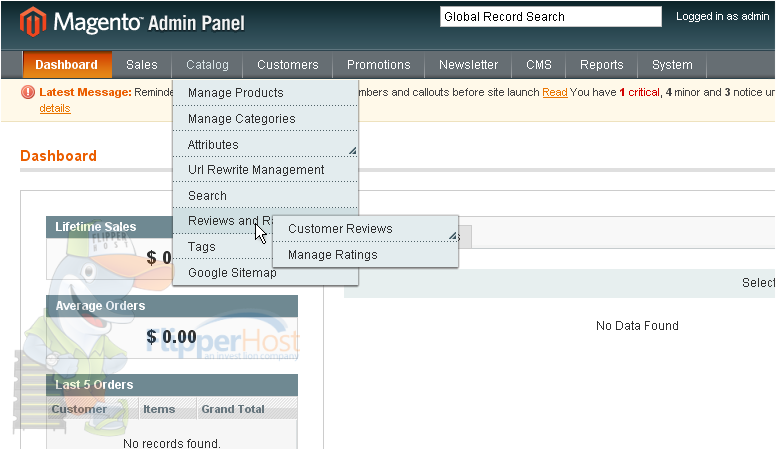Expand the Customer Reviews submenu
The width and height of the screenshot is (776, 450).
point(365,229)
